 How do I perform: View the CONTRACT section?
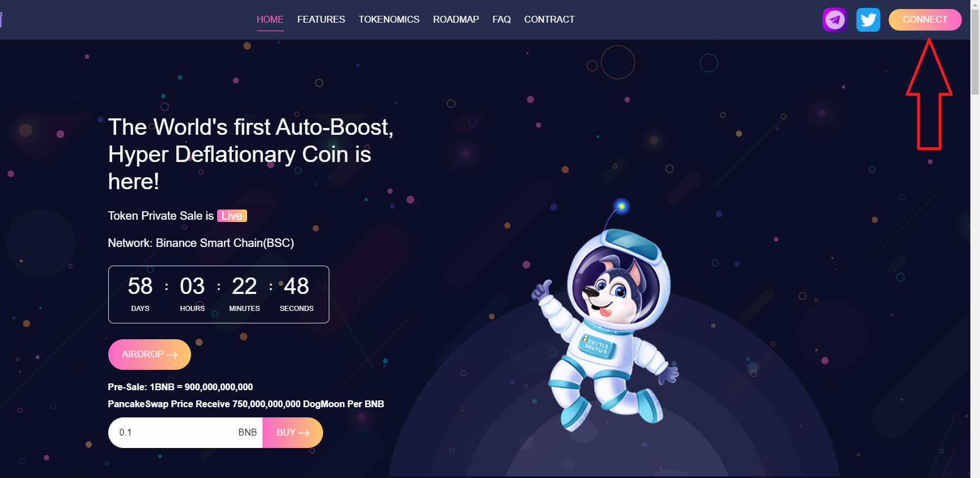tap(549, 19)
